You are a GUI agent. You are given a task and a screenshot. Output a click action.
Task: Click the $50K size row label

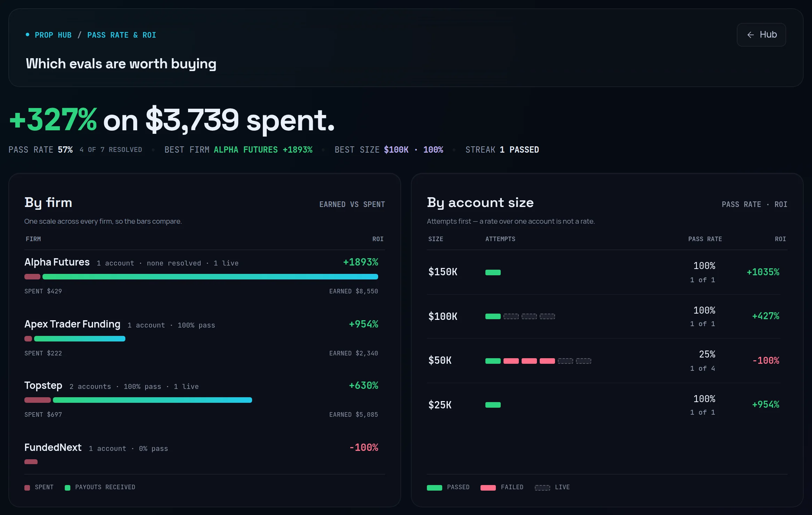coord(440,360)
